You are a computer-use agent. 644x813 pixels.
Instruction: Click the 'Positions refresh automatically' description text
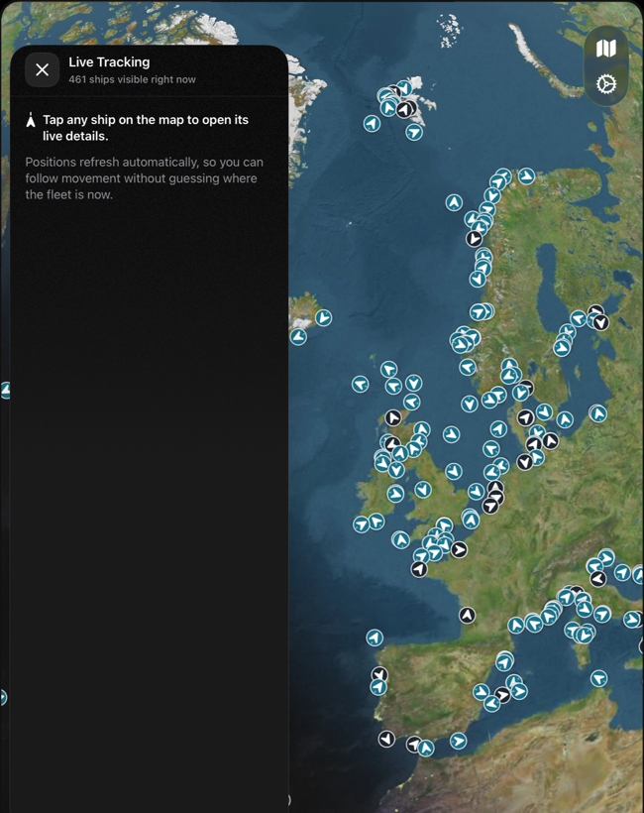(x=144, y=178)
